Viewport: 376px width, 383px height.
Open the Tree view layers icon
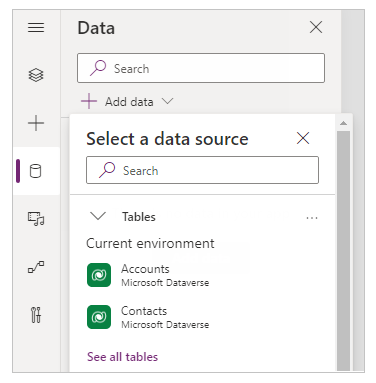36,75
